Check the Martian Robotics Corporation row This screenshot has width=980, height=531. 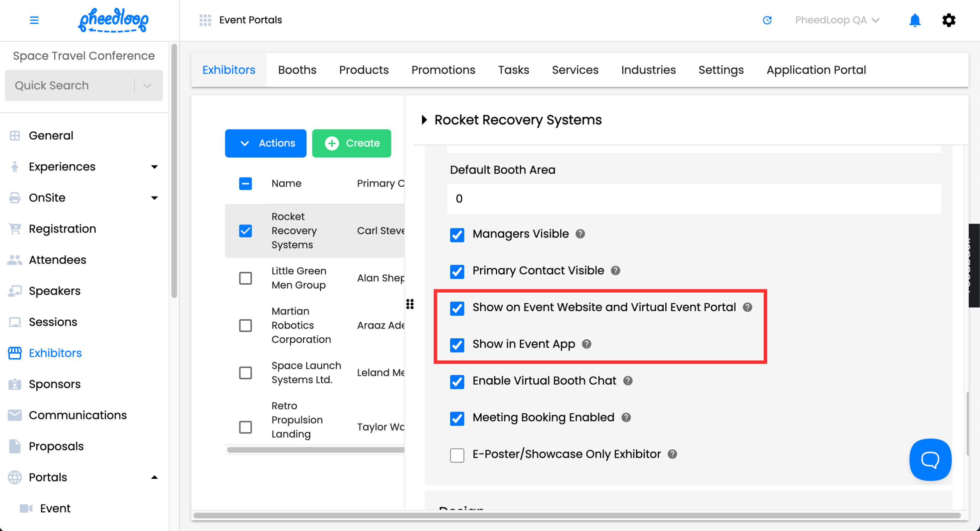[245, 326]
